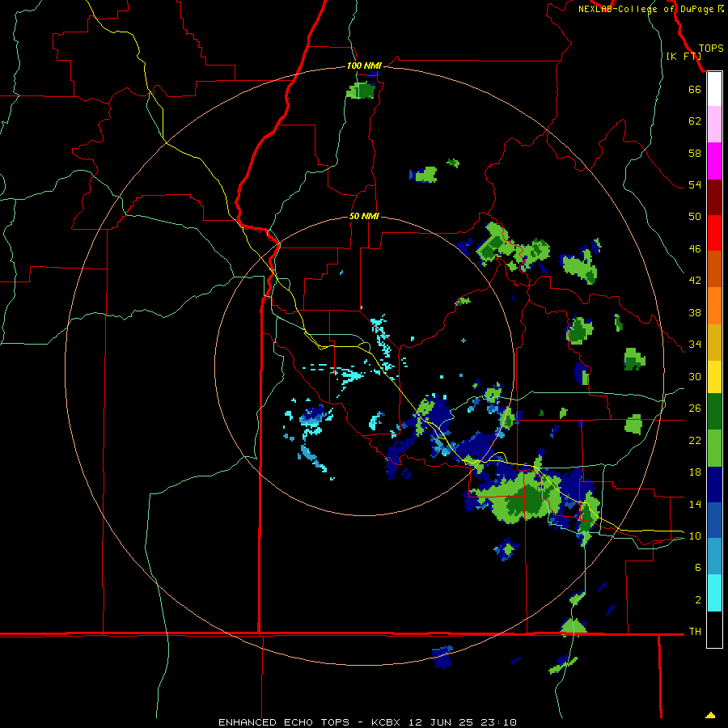Select the 54 legend value
This screenshot has height=728, width=728.
click(695, 184)
